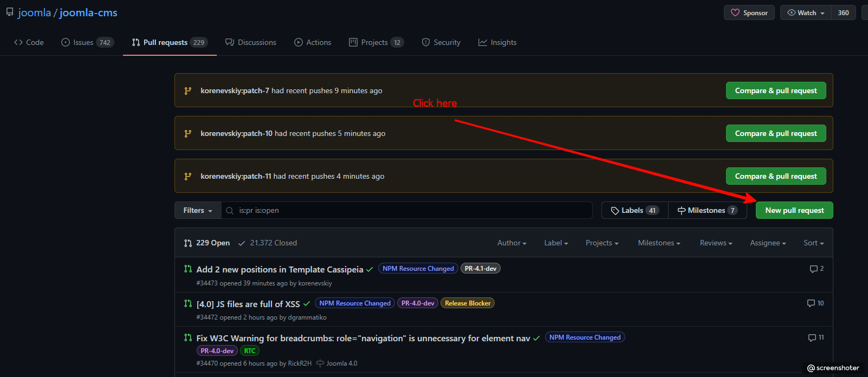The height and width of the screenshot is (377, 868).
Task: Click green check status on W3C Warning PR
Action: pos(536,338)
